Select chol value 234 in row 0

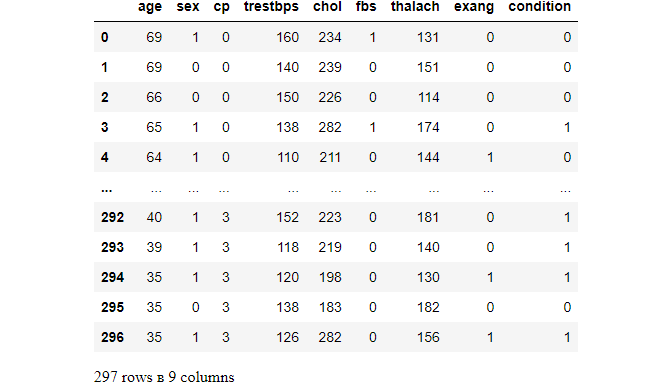[x=330, y=37]
